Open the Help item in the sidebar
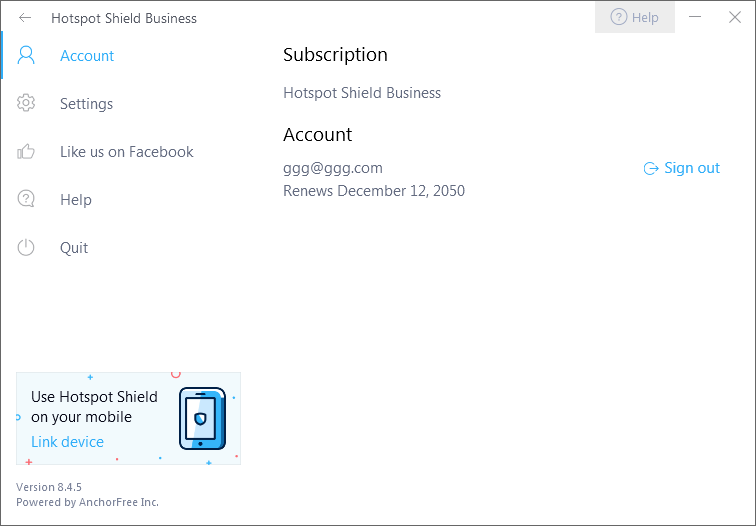The height and width of the screenshot is (526, 756). click(x=76, y=200)
